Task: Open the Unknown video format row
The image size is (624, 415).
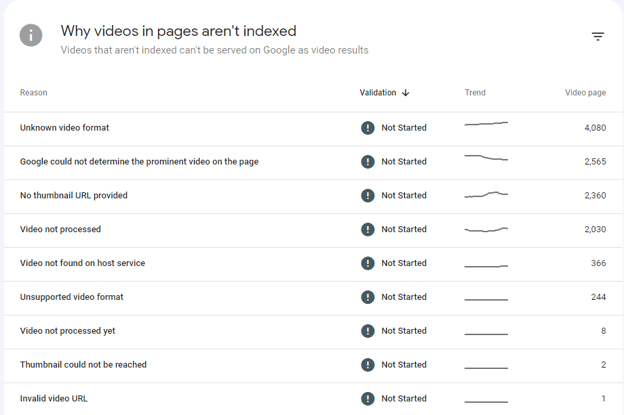Action: [x=65, y=128]
